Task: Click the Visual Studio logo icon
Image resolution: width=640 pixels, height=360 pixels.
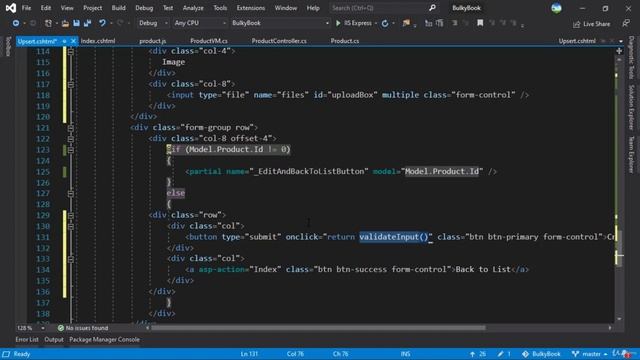Action: coord(11,8)
